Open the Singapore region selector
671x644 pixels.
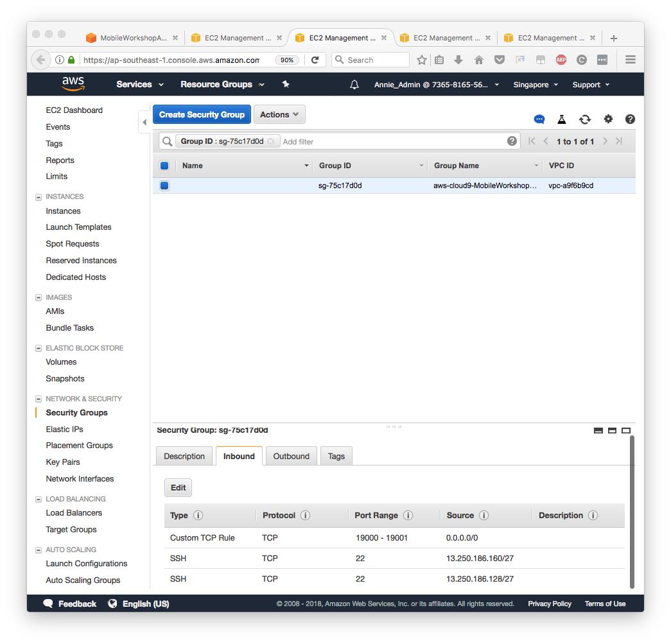pos(536,85)
